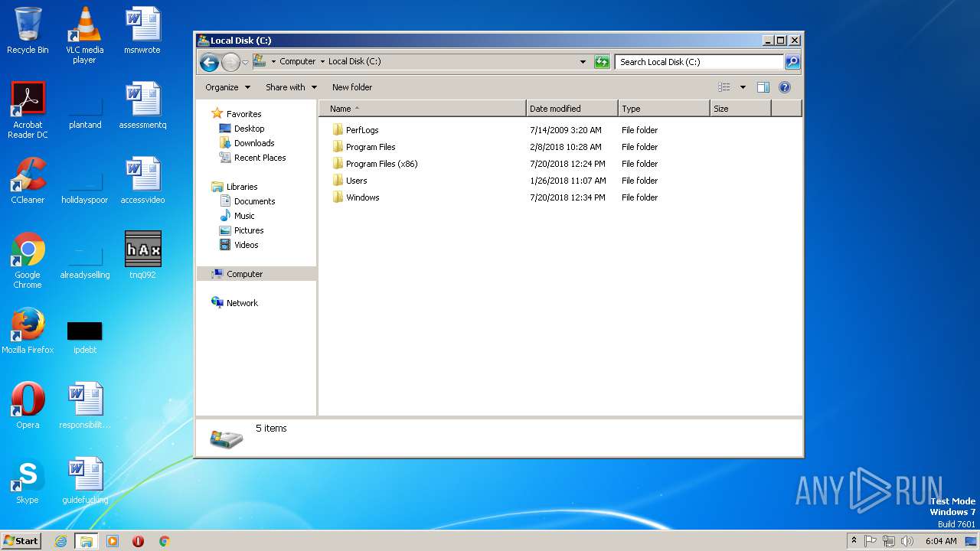Select the Opera desktop shortcut

(28, 406)
